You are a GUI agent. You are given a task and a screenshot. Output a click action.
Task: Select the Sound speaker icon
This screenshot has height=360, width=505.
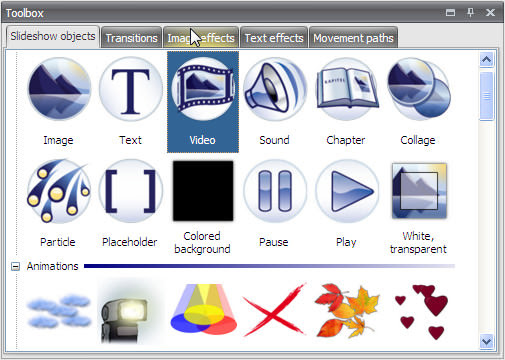[275, 89]
